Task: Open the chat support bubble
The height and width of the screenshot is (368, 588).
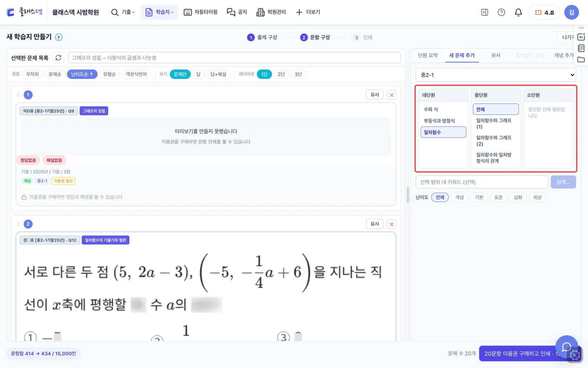Action: pyautogui.click(x=567, y=347)
